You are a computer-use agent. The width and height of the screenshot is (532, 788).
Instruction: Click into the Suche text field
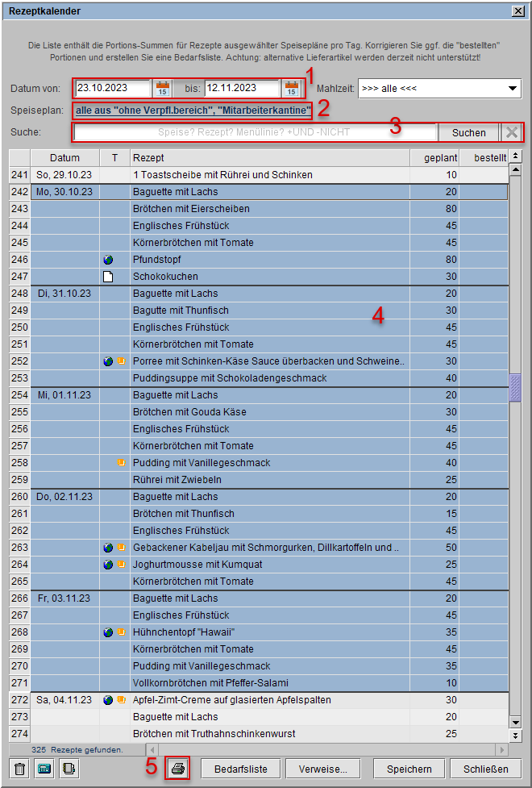click(255, 132)
